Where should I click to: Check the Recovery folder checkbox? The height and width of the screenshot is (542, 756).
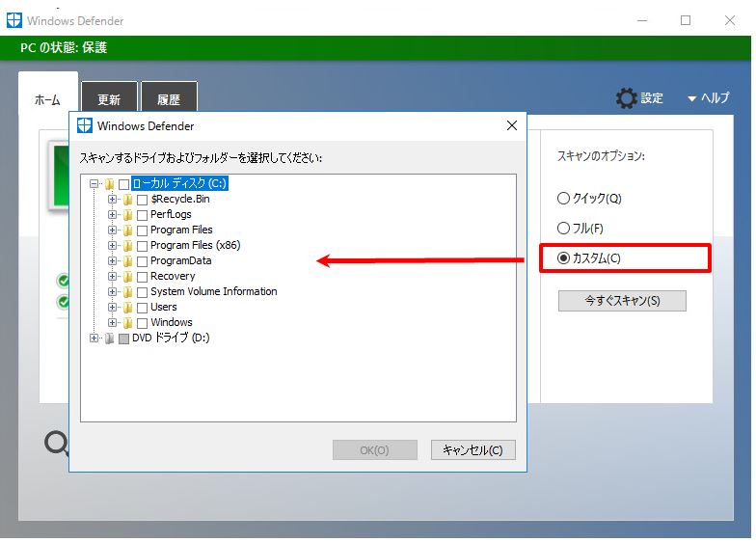tap(143, 277)
